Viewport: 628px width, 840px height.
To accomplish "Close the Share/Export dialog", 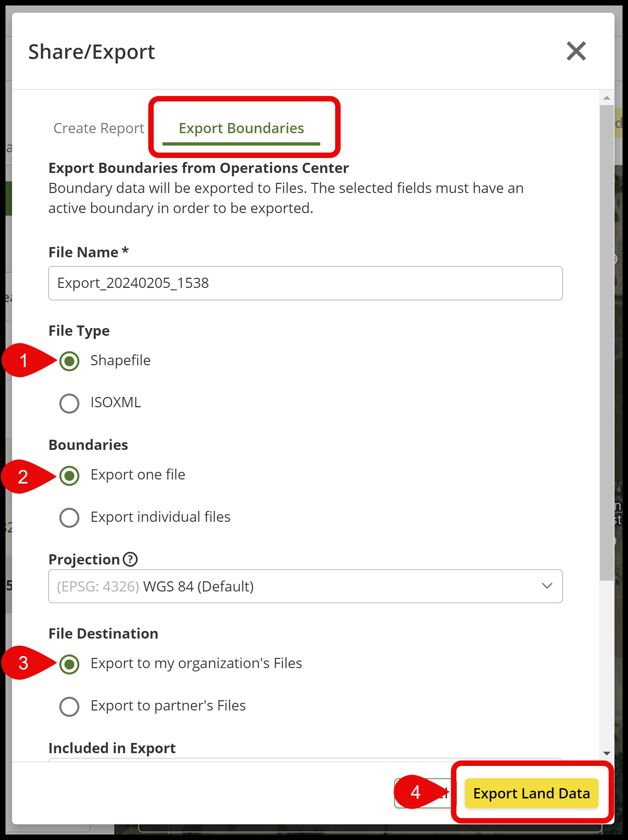I will 576,51.
